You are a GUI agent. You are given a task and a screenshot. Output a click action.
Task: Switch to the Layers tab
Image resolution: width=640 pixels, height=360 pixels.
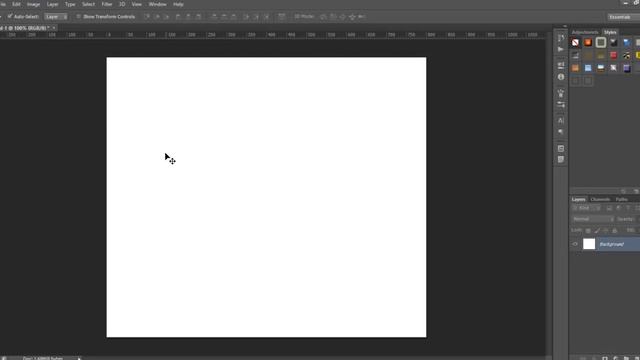[578, 199]
